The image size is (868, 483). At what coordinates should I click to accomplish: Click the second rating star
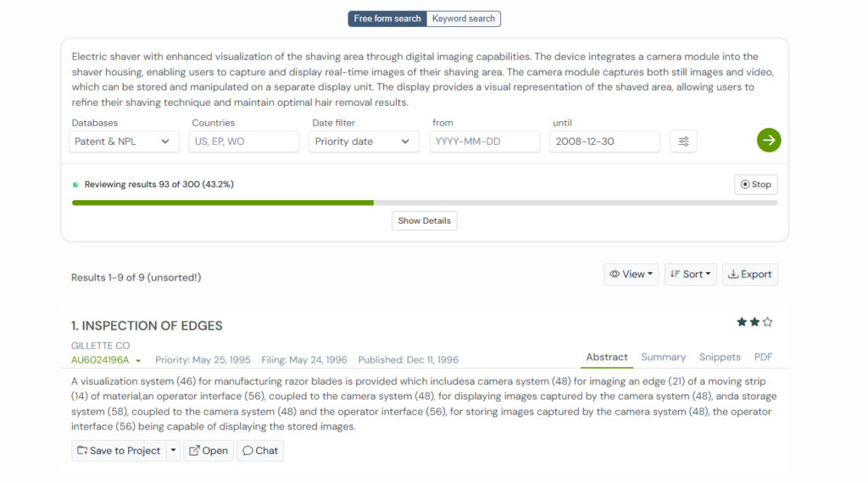[x=754, y=322]
